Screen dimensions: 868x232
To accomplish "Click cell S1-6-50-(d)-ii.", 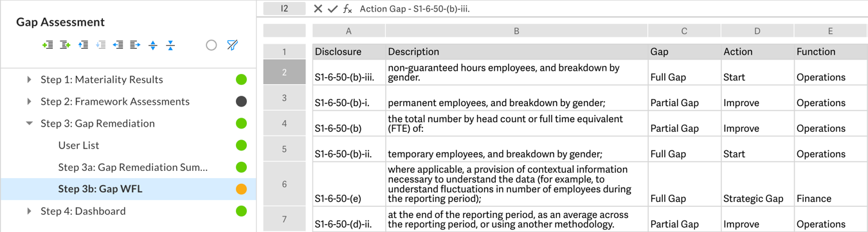I will 348,219.
